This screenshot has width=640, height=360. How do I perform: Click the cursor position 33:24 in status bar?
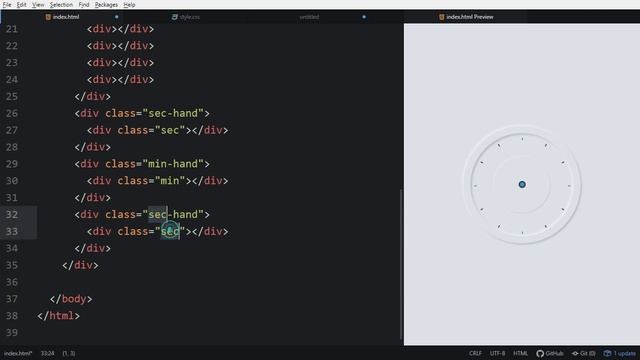pos(47,353)
